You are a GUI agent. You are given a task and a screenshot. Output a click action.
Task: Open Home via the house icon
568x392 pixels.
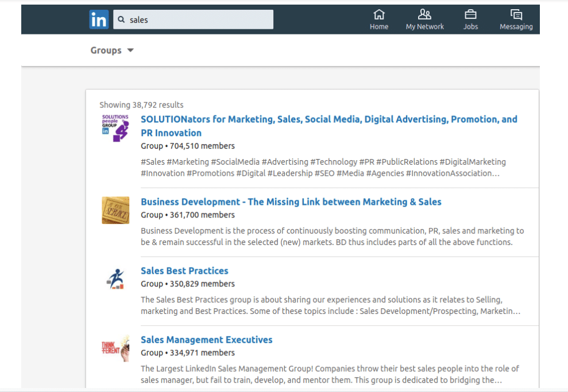tap(379, 14)
